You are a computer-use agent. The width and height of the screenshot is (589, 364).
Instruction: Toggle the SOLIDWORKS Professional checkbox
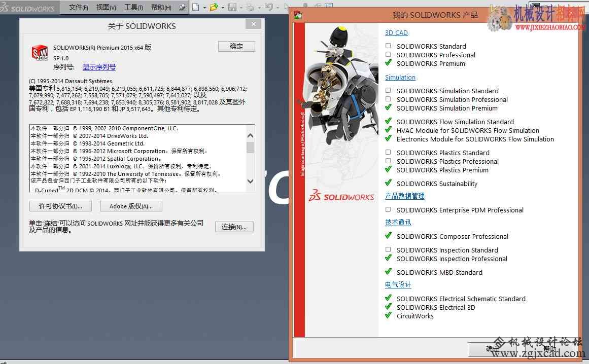[x=388, y=54]
